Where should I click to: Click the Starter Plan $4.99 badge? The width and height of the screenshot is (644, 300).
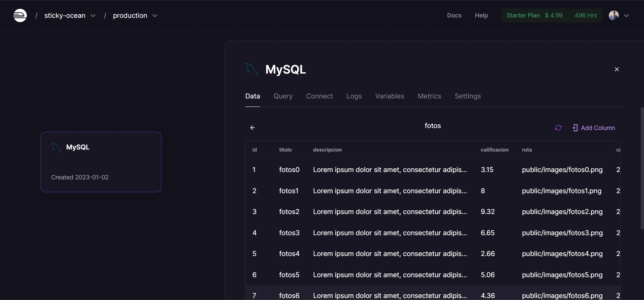click(535, 15)
